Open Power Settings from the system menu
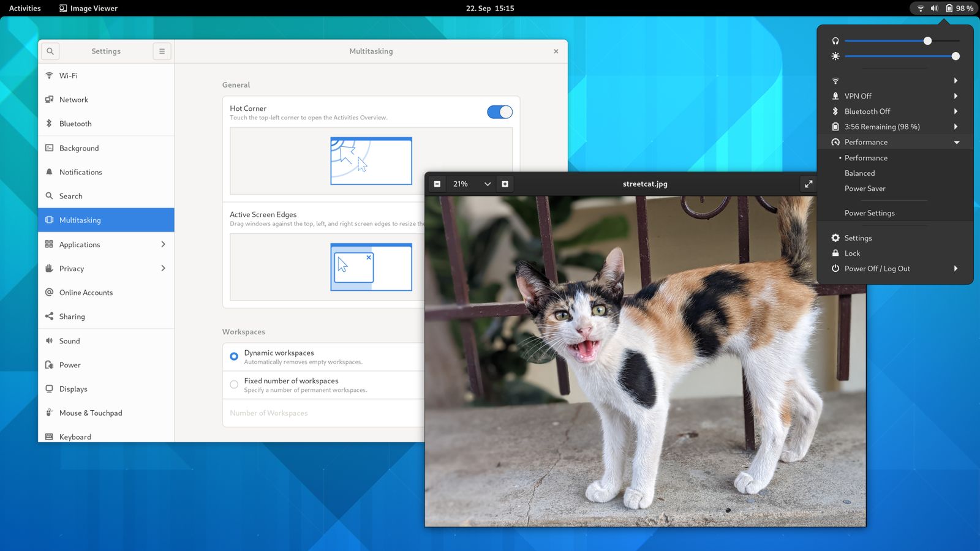The width and height of the screenshot is (980, 551). tap(869, 212)
